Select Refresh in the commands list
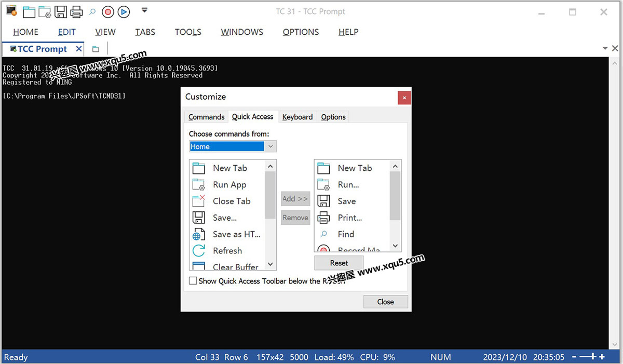The width and height of the screenshot is (623, 364). pyautogui.click(x=227, y=251)
